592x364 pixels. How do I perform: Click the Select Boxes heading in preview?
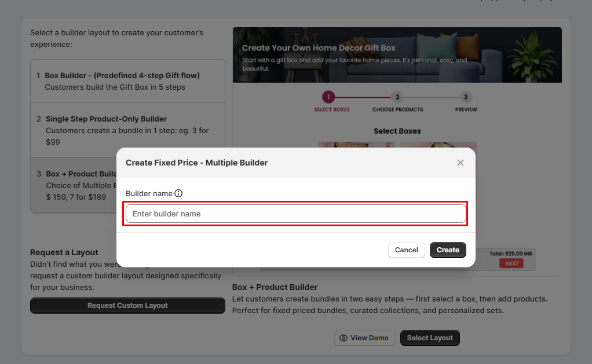[x=397, y=131]
